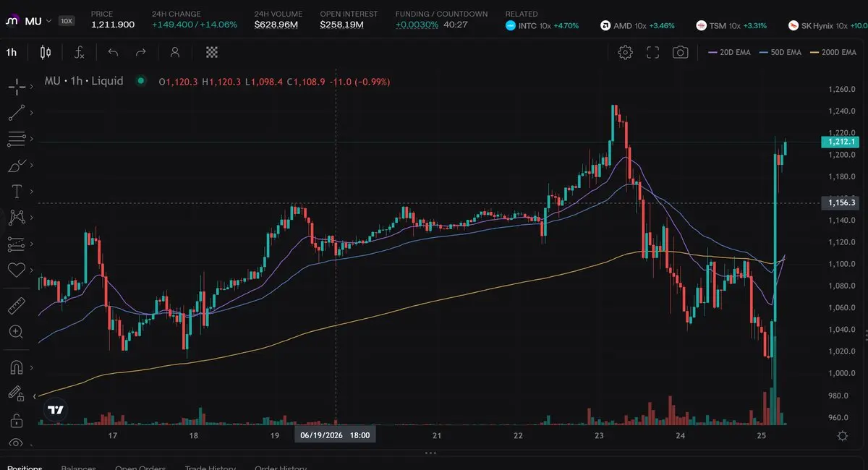Screen dimensions: 868x470
Task: Click the AMD logo icon
Action: pyautogui.click(x=605, y=25)
